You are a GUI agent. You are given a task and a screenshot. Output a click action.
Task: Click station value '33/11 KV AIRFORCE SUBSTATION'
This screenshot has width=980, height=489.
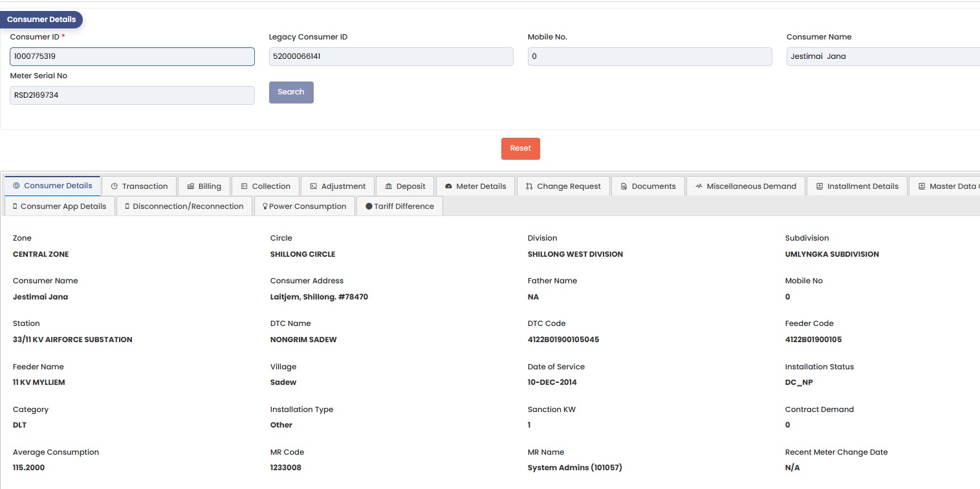72,340
